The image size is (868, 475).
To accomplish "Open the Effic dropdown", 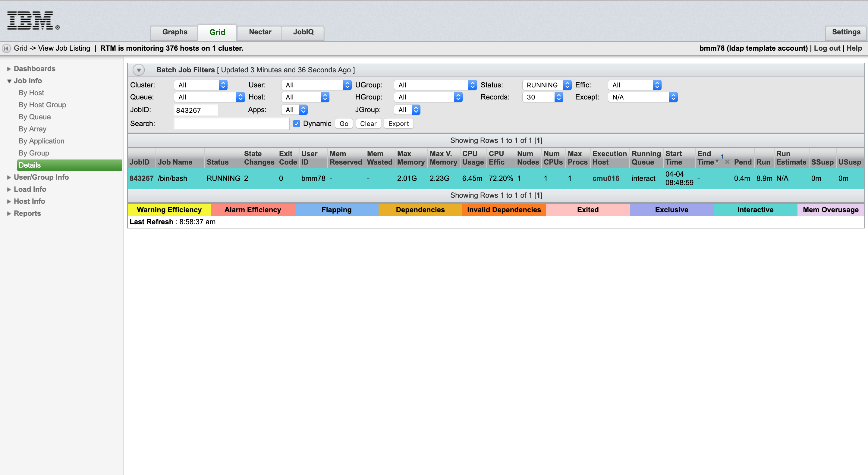I will (634, 85).
